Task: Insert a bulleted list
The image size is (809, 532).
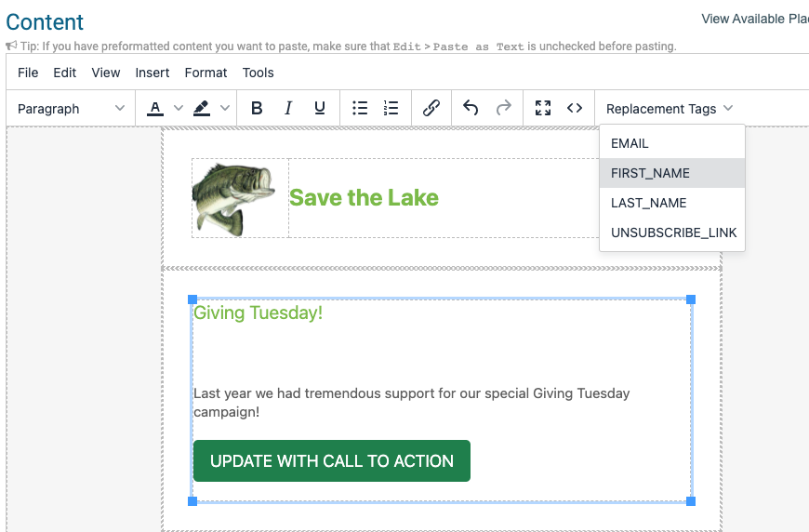Action: point(360,109)
